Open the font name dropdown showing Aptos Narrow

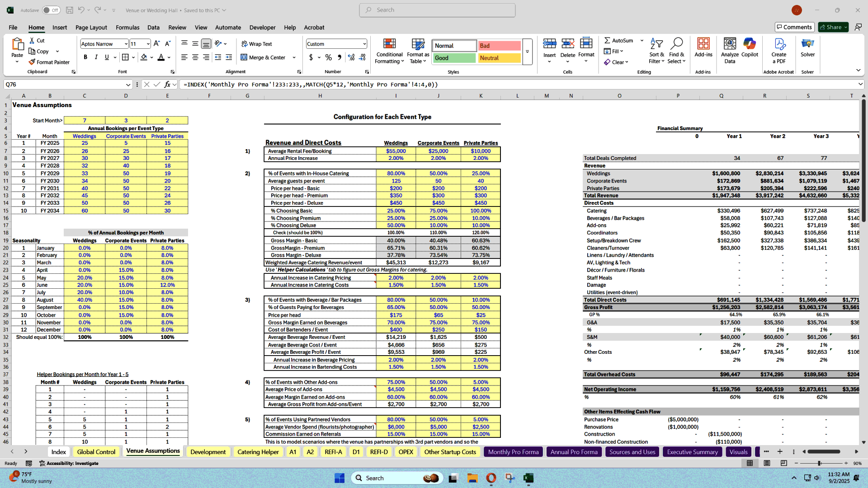pyautogui.click(x=126, y=44)
